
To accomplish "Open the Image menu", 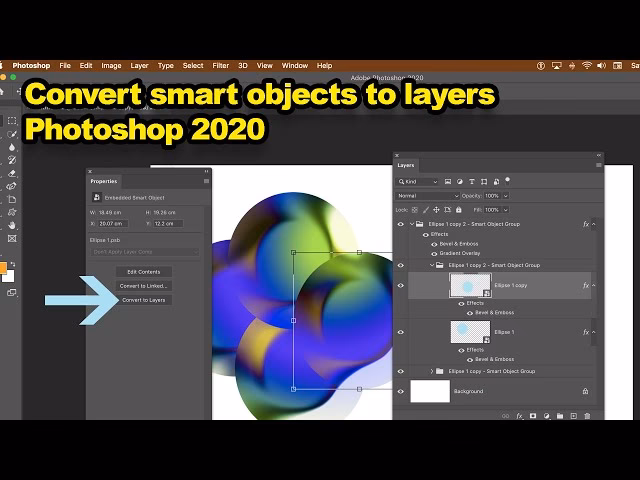I will 111,66.
